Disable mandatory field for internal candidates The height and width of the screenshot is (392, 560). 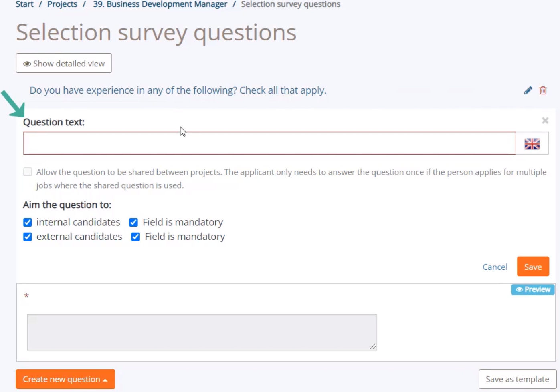(133, 222)
